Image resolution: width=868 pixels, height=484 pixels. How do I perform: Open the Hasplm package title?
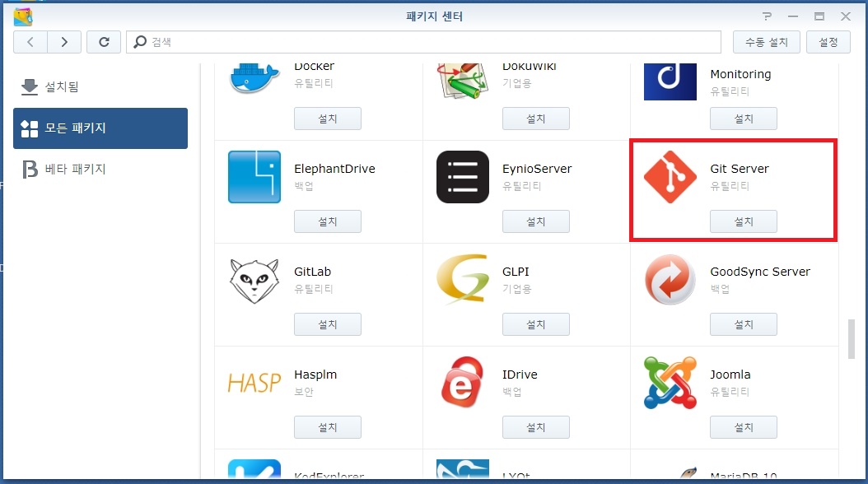315,375
